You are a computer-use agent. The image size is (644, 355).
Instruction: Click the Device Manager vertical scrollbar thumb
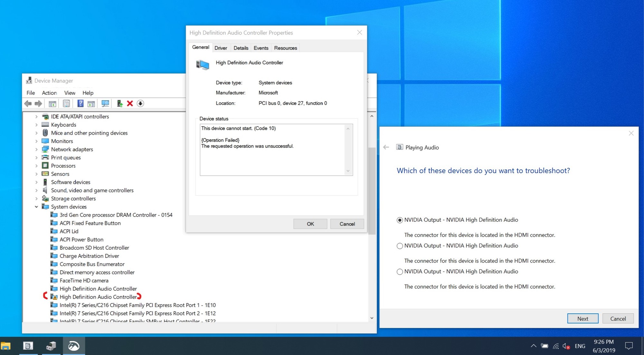372,191
